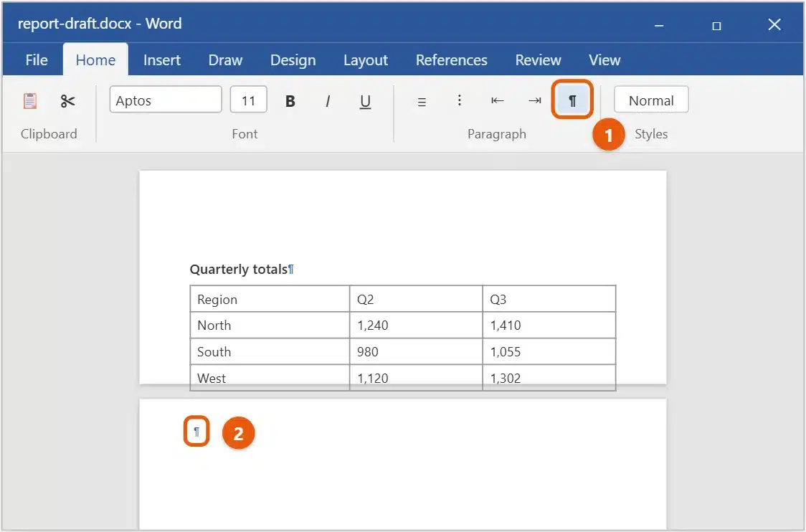Viewport: 806px width, 532px height.
Task: Click the bullet list icon
Action: pyautogui.click(x=459, y=100)
